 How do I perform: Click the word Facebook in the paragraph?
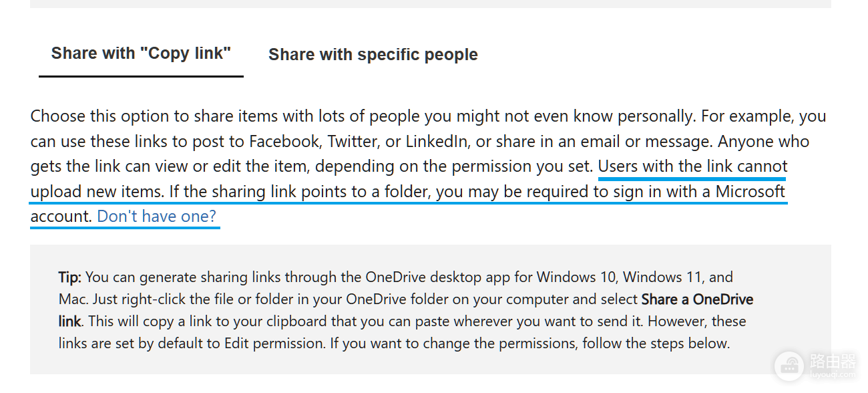click(x=284, y=142)
